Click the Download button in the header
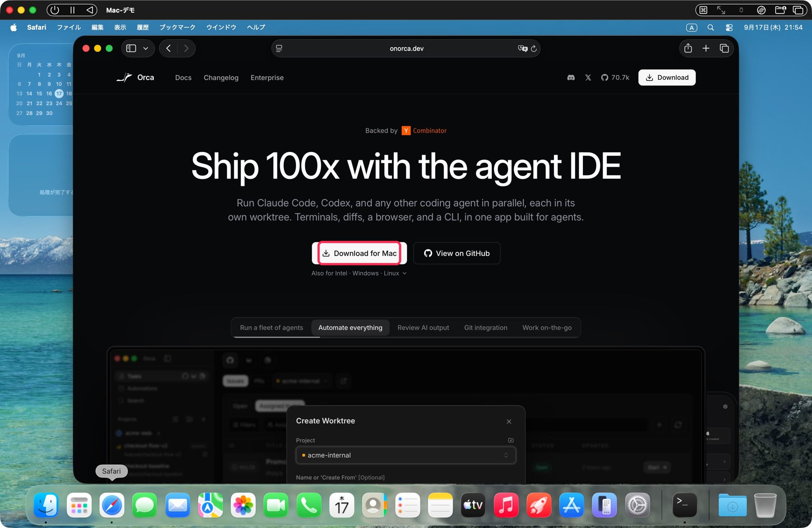This screenshot has width=812, height=528. point(667,78)
